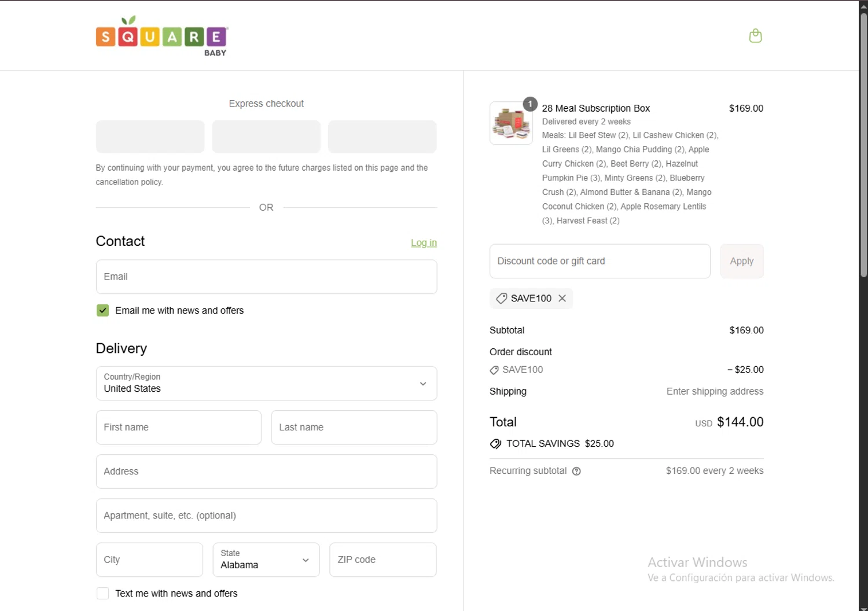The height and width of the screenshot is (611, 868).
Task: Click the Delivered every 2 weeks text
Action: pyautogui.click(x=586, y=122)
